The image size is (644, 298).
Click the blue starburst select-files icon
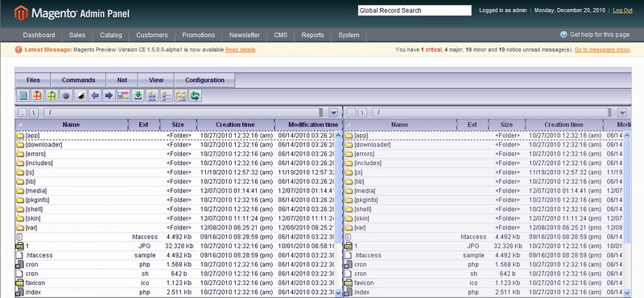[66, 96]
